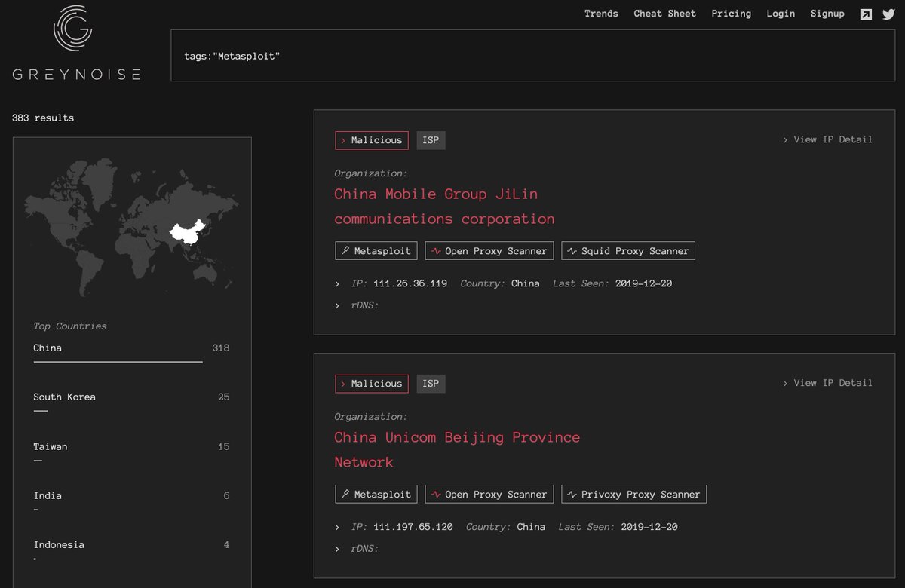
Task: Expand rDNS row on China Unicom Beijing card
Action: (x=338, y=549)
